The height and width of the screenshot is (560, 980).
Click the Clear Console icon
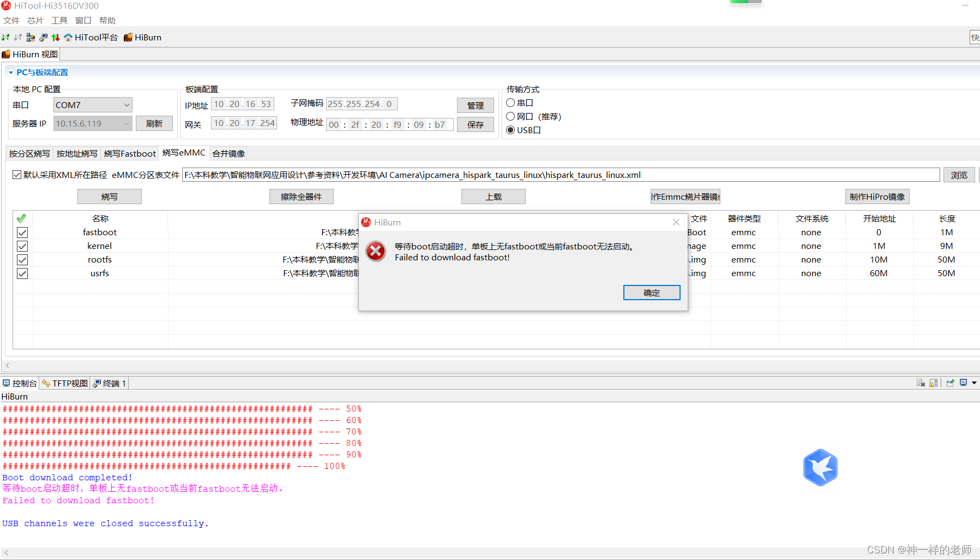(921, 383)
